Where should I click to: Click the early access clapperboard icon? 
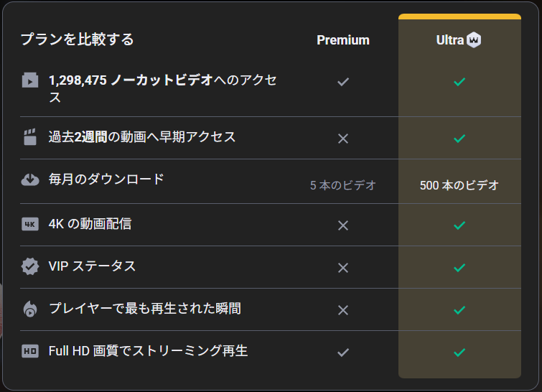pos(29,137)
